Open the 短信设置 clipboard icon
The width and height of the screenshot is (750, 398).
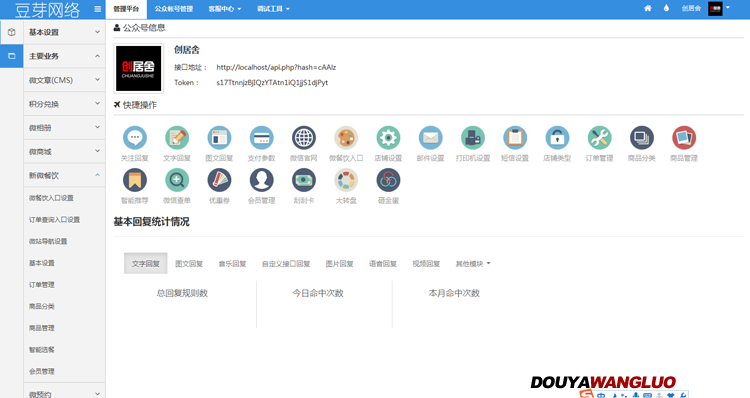point(515,138)
